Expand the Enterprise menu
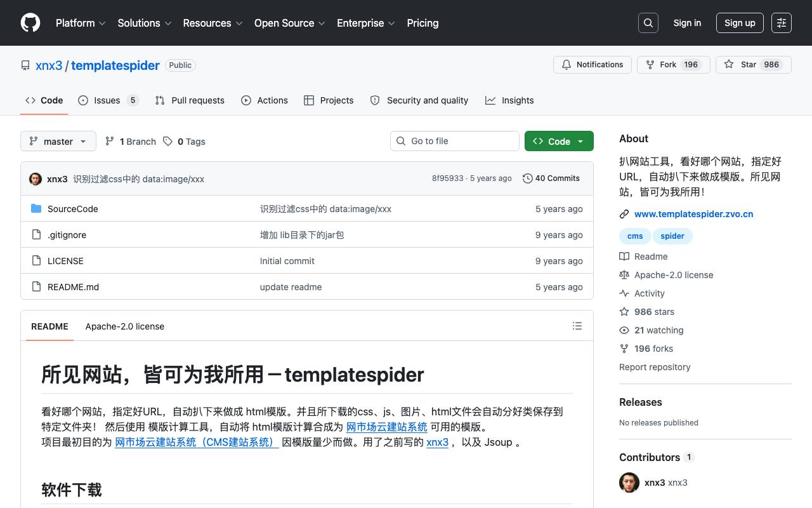This screenshot has width=812, height=508. pos(366,23)
